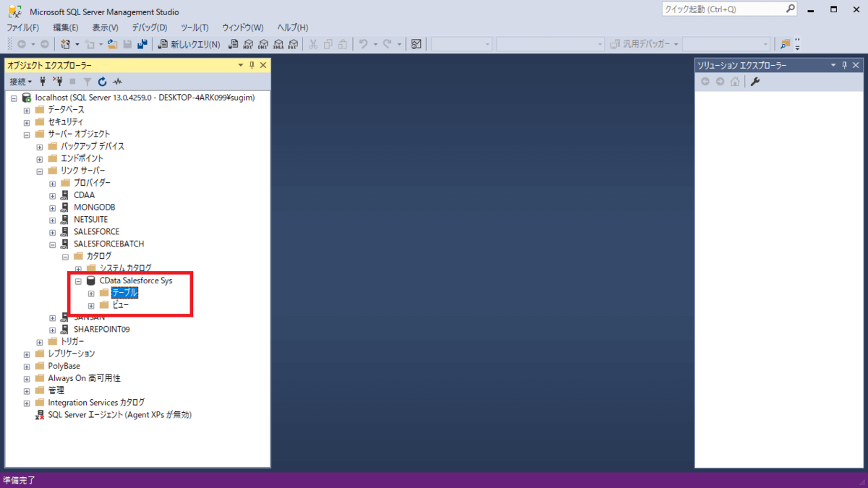
Task: Refresh the Object Explorer tree
Action: tap(102, 82)
